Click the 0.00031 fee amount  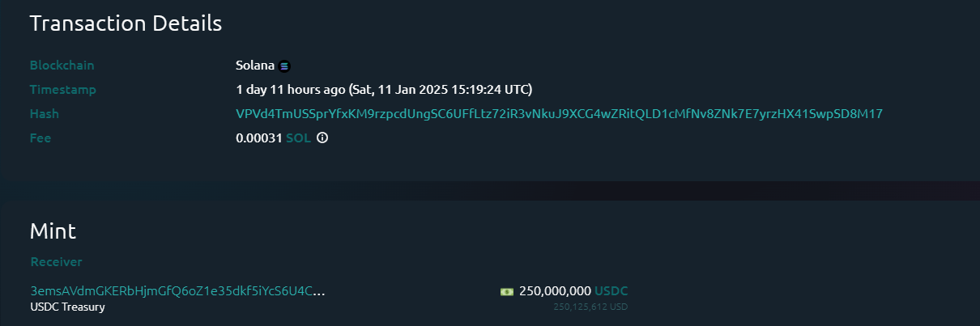click(258, 138)
